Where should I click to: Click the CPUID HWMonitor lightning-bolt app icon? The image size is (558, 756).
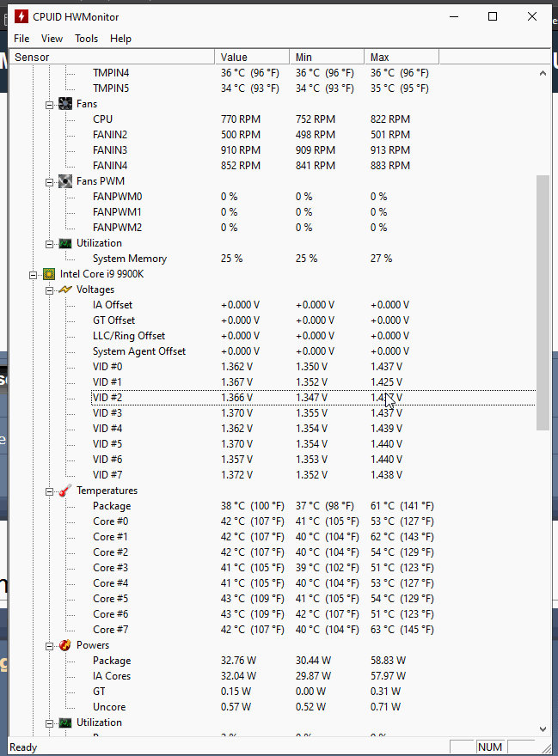pos(21,17)
